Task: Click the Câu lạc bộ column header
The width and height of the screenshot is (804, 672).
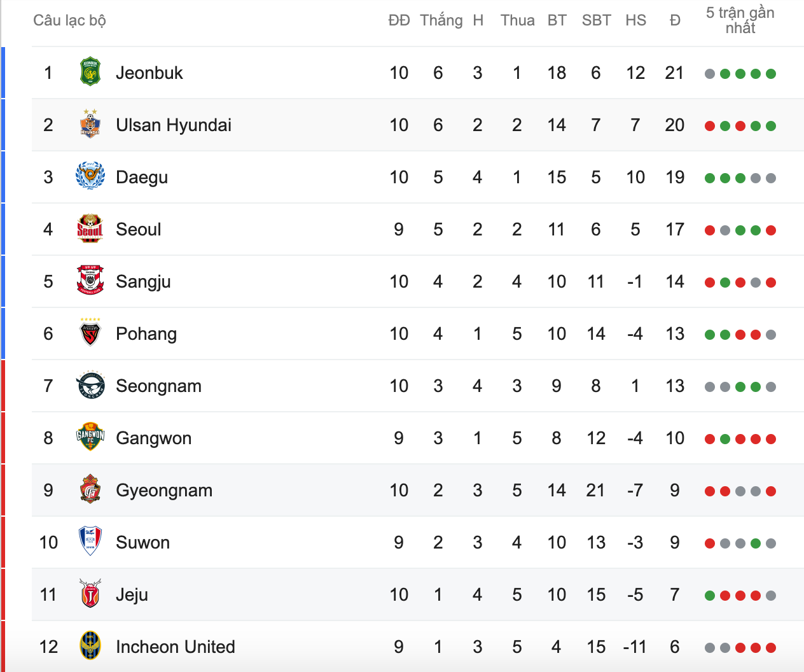Action: click(x=69, y=20)
